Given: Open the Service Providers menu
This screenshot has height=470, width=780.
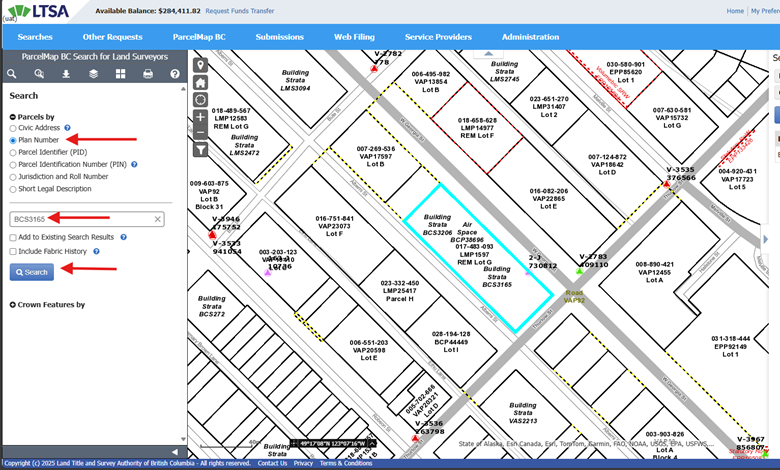Looking at the screenshot, I should pos(437,37).
